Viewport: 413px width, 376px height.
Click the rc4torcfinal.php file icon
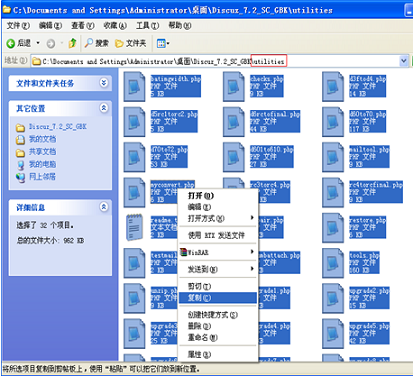click(333, 192)
